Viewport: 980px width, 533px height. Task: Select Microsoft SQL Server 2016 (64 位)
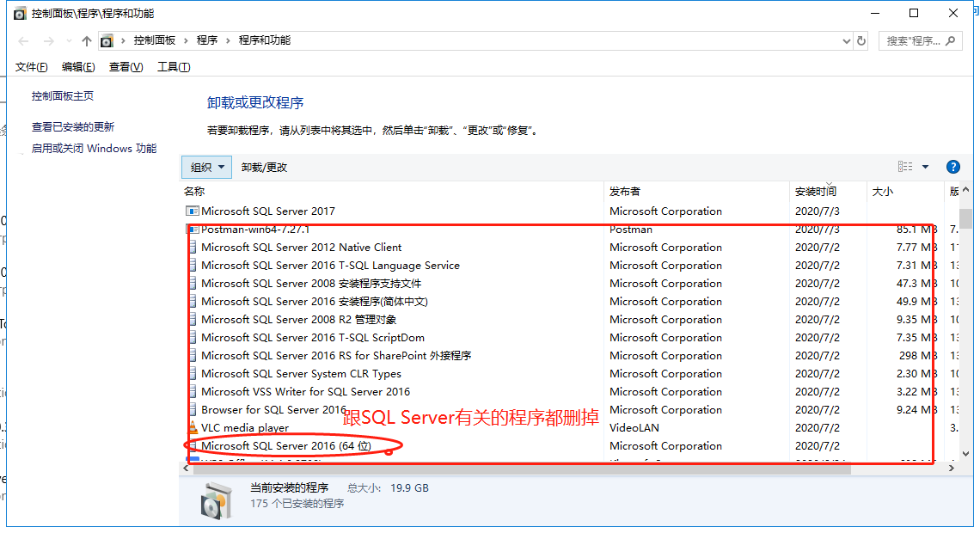286,446
